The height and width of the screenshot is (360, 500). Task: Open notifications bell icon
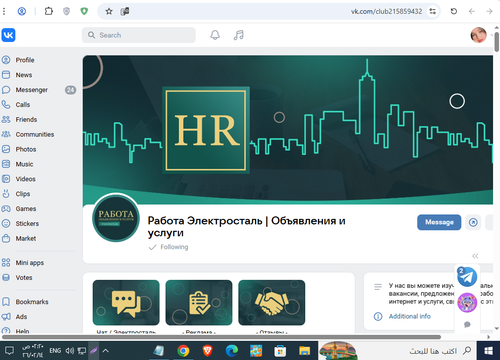pyautogui.click(x=215, y=35)
